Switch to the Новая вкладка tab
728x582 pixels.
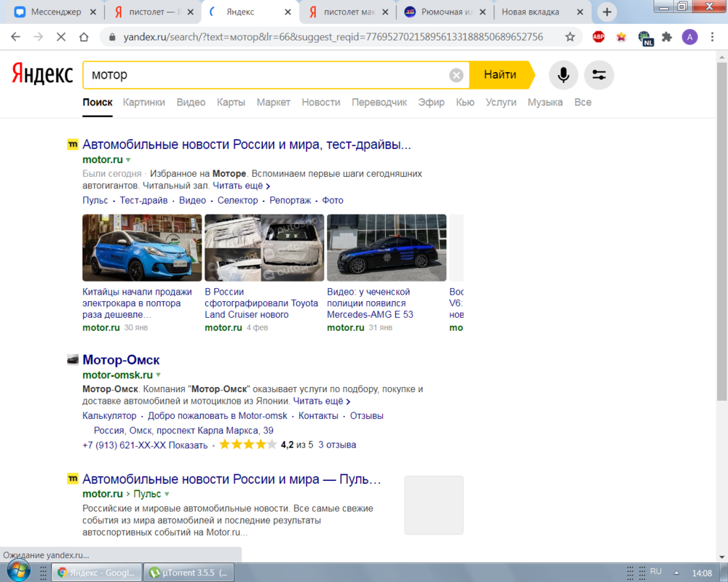coord(543,12)
